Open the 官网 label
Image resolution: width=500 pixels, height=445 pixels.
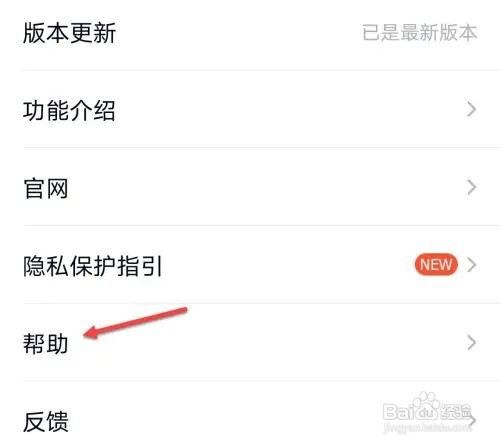click(46, 188)
